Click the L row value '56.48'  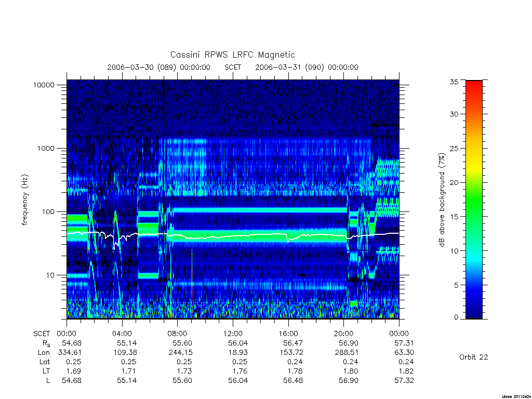(293, 380)
